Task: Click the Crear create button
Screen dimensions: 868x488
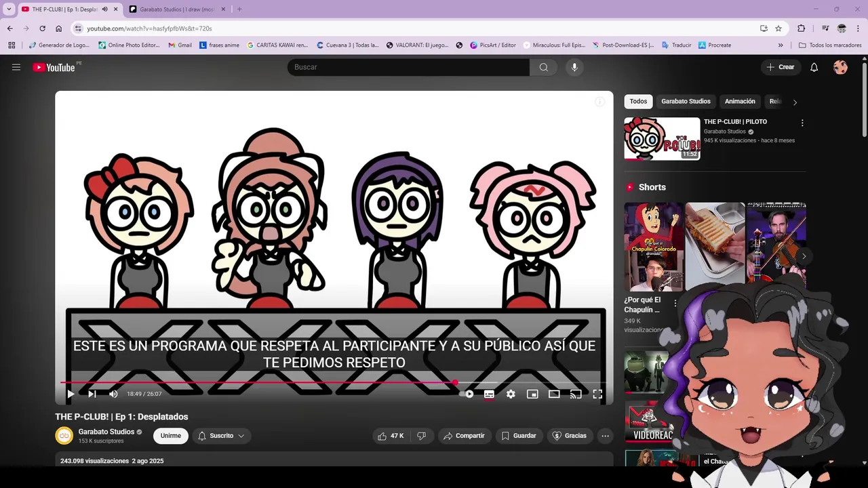Action: 781,67
